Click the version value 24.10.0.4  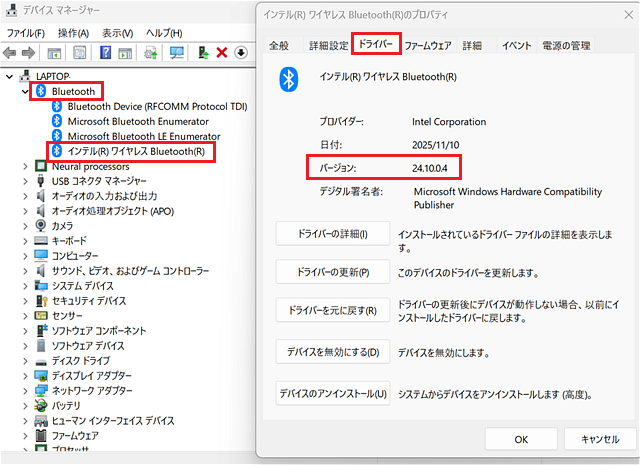click(429, 168)
